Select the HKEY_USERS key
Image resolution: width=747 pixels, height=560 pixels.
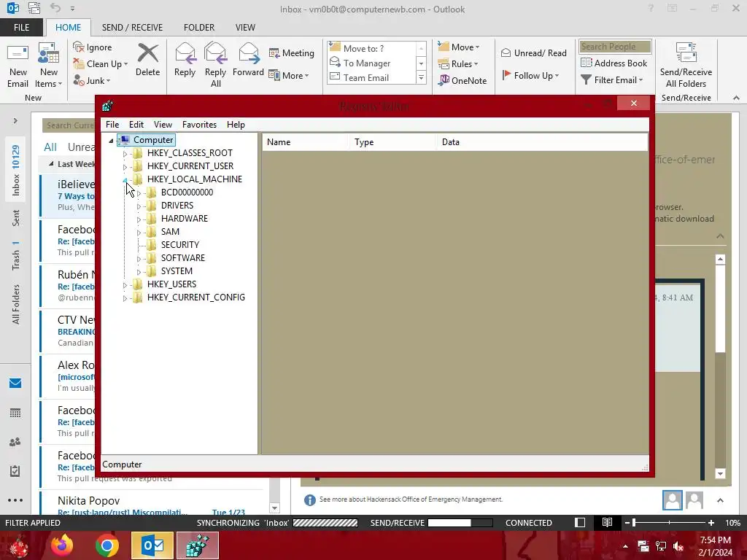[x=171, y=284]
